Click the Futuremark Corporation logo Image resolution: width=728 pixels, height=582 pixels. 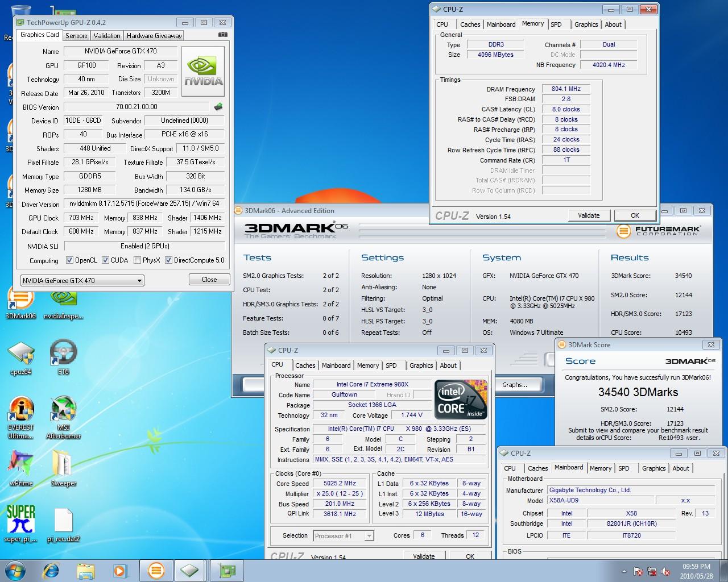click(659, 231)
